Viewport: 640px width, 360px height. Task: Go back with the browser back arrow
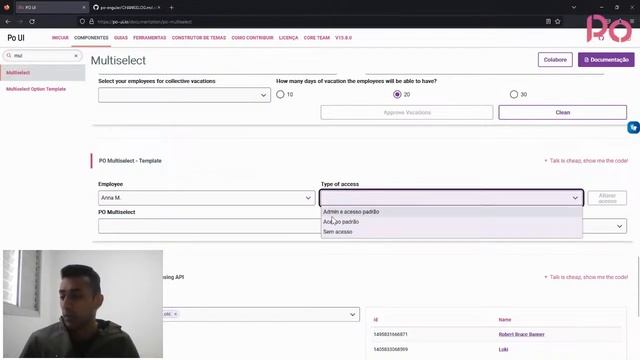(x=8, y=21)
